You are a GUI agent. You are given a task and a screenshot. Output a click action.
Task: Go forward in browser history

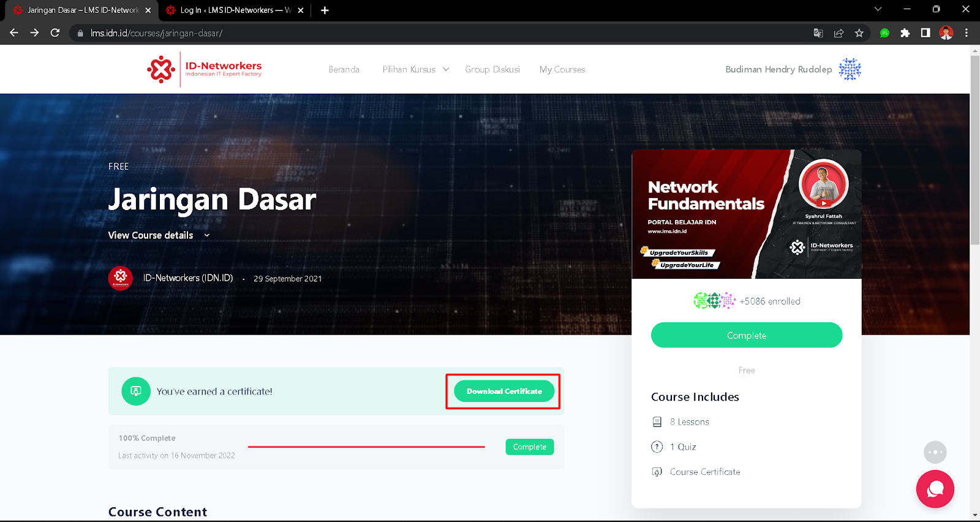(x=34, y=33)
